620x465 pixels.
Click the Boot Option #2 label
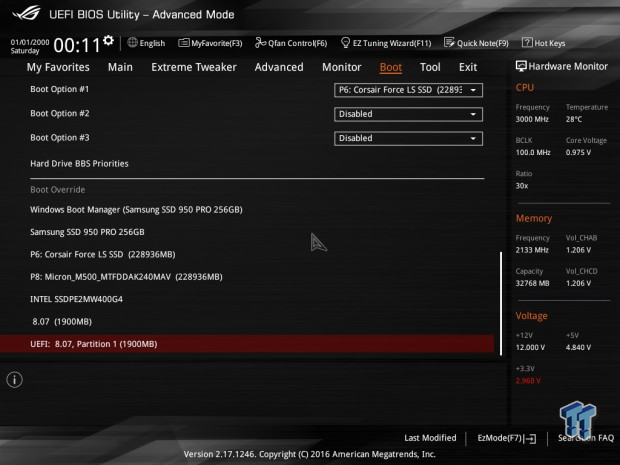60,113
